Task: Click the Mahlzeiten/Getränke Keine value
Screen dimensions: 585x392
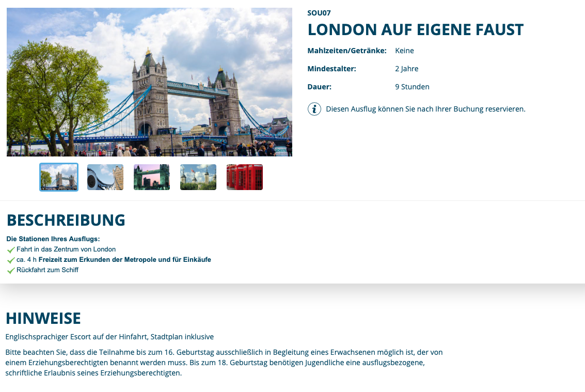Action: (404, 51)
